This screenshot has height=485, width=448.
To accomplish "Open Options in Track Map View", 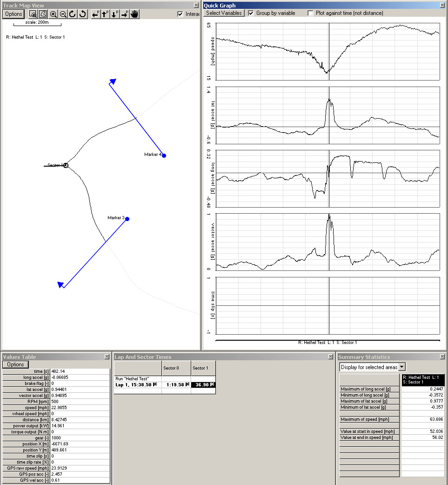I will [13, 14].
